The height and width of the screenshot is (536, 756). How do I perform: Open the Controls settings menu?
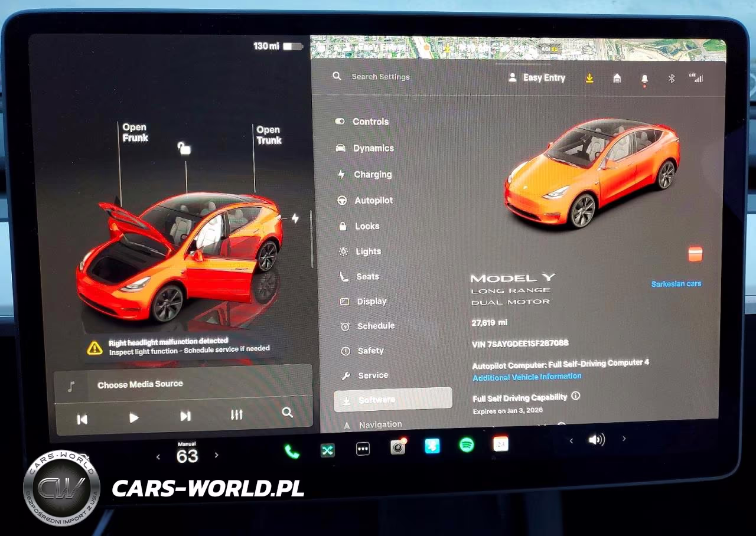tap(362, 122)
